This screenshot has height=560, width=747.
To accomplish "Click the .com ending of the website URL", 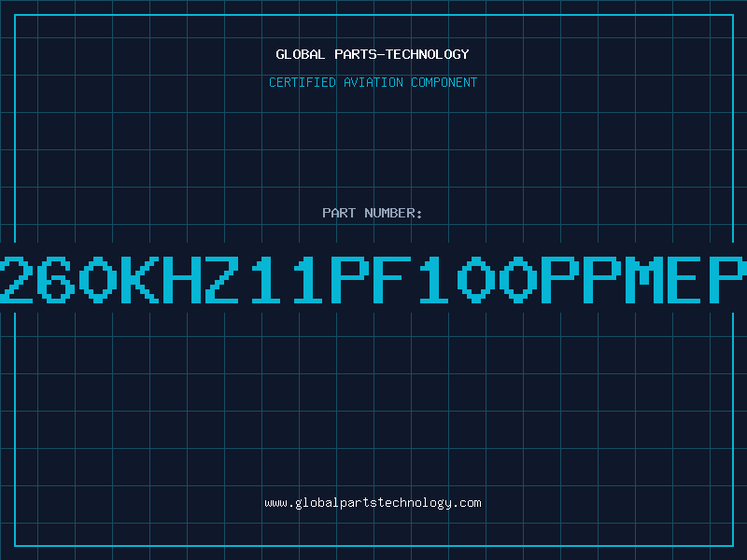I will pos(467,503).
